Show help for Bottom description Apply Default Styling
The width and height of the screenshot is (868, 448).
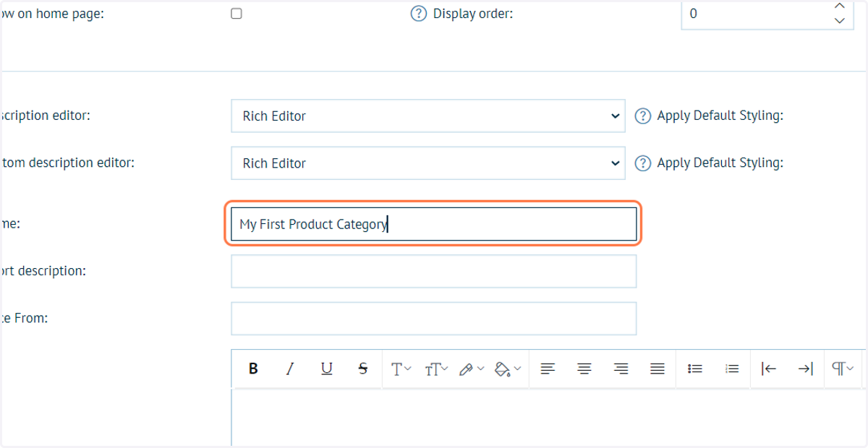[x=642, y=163]
